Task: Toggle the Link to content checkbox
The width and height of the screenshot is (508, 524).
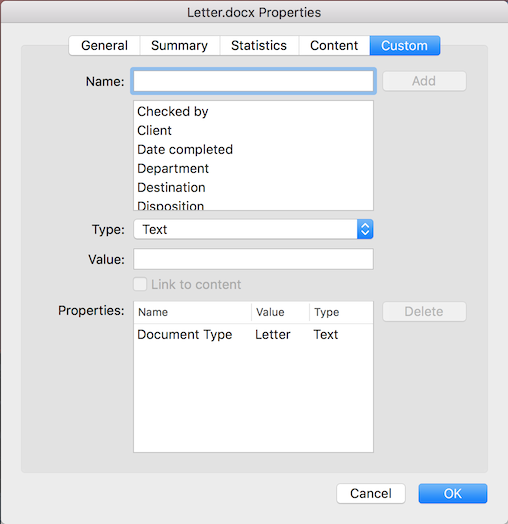Action: pyautogui.click(x=140, y=284)
